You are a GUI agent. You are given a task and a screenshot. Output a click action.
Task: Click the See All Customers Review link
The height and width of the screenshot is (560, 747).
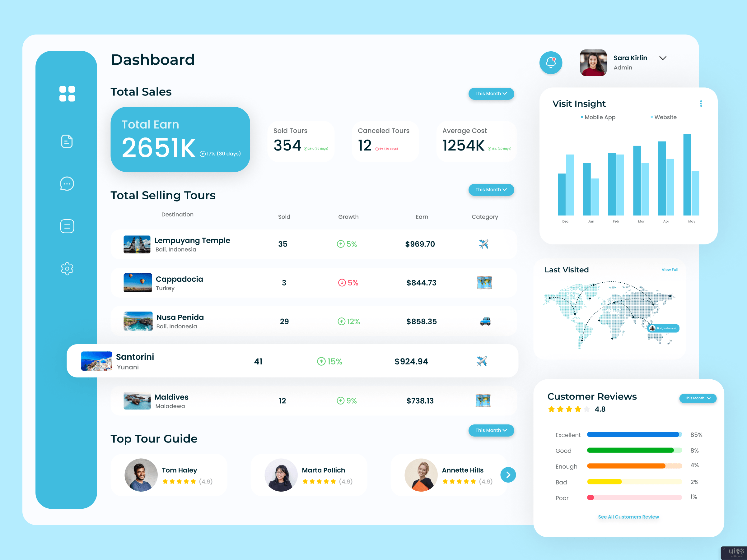(x=629, y=516)
